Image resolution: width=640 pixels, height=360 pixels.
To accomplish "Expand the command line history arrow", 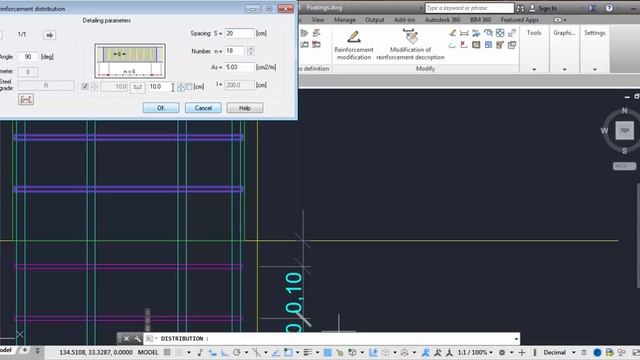I will pyautogui.click(x=516, y=338).
